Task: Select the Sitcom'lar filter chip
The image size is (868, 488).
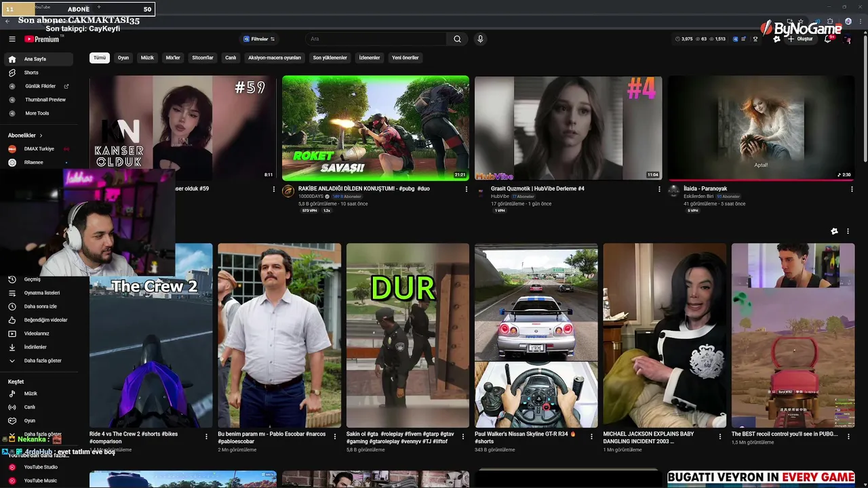Action: tap(203, 58)
